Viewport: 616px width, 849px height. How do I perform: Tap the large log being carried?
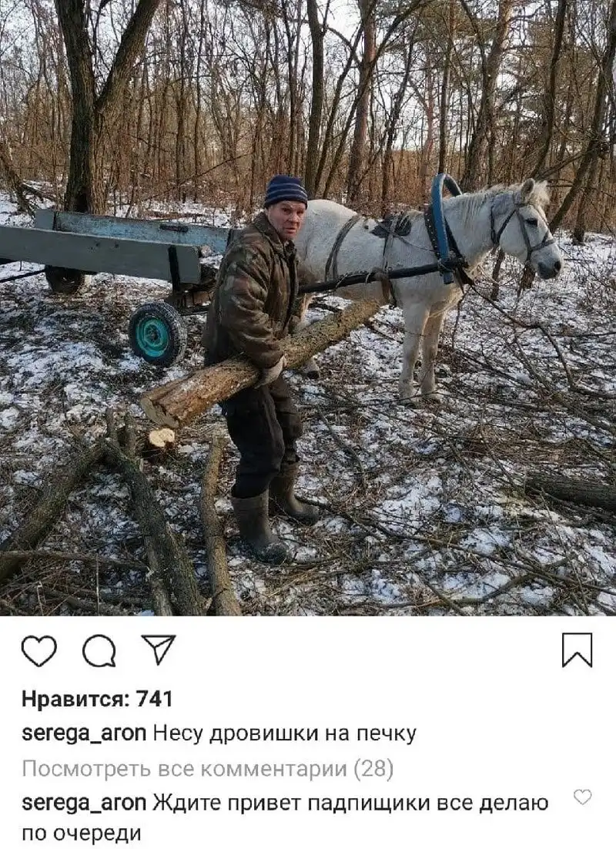259,363
